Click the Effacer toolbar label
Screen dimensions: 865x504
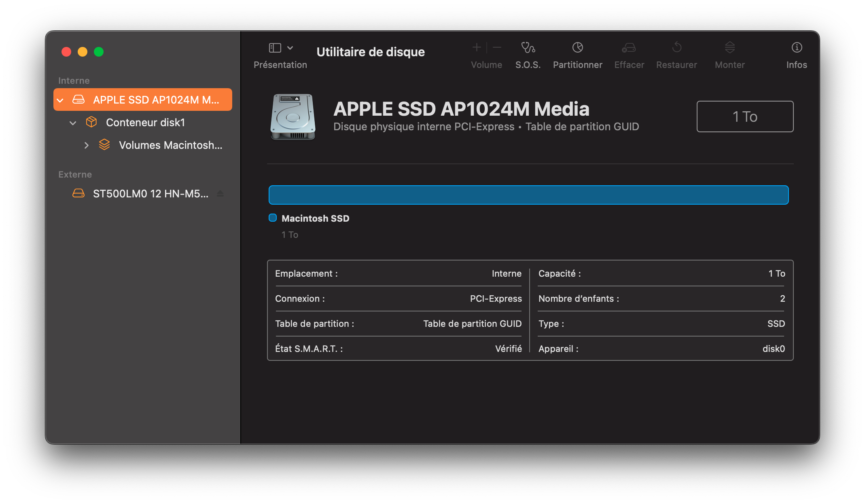coord(629,65)
